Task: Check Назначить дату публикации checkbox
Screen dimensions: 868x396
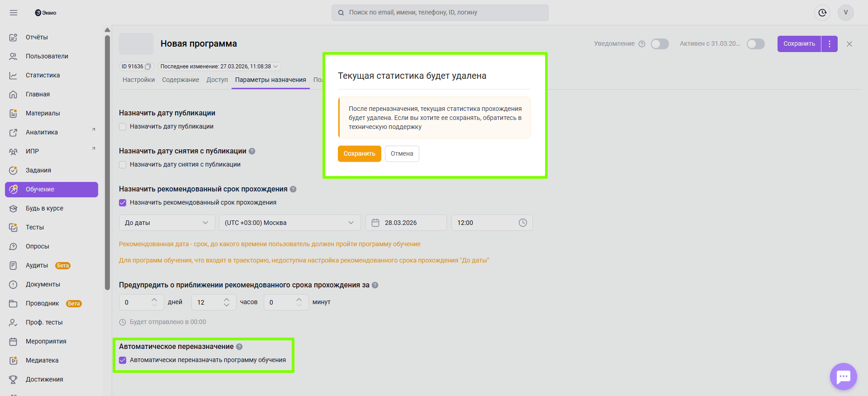Action: click(123, 127)
